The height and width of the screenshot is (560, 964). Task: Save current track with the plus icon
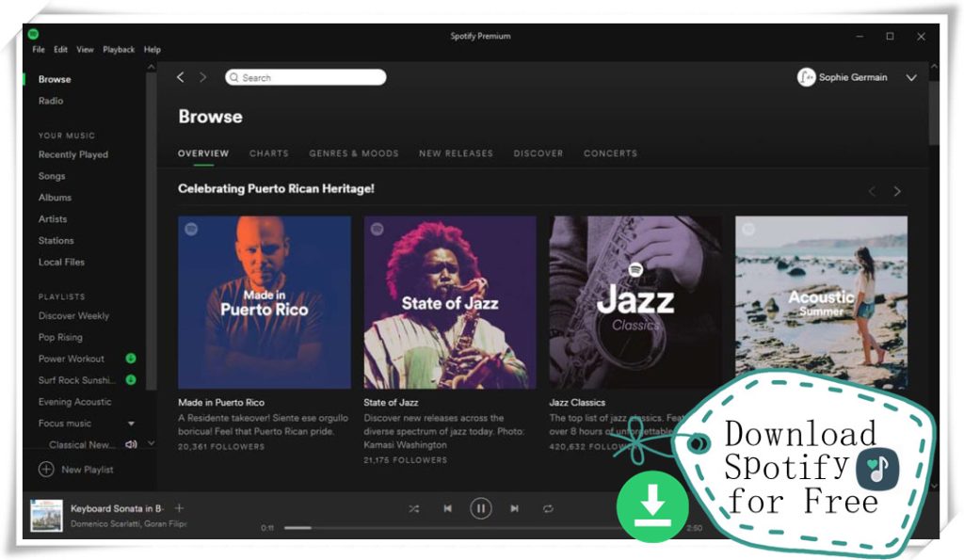tap(179, 507)
